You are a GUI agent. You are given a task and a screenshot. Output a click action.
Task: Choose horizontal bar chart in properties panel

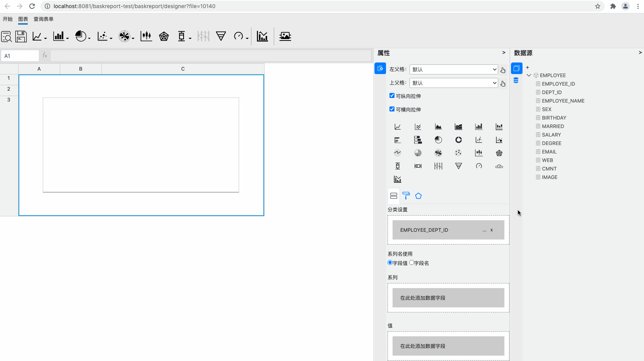398,140
